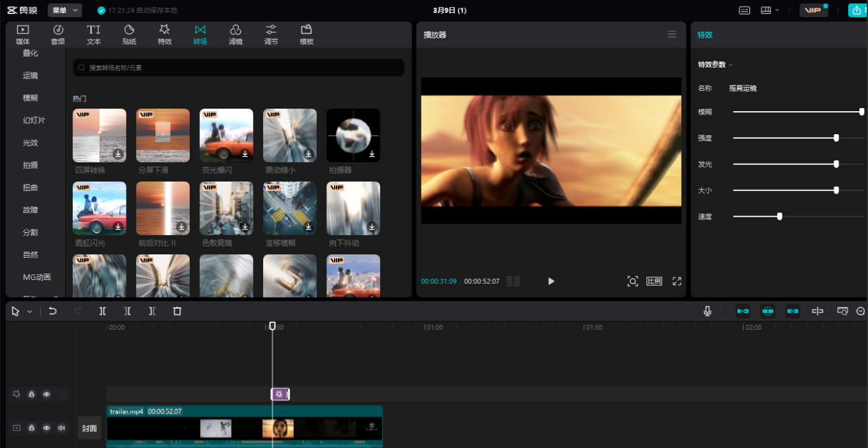Select the 自然 transition category
868x448 pixels.
point(31,254)
